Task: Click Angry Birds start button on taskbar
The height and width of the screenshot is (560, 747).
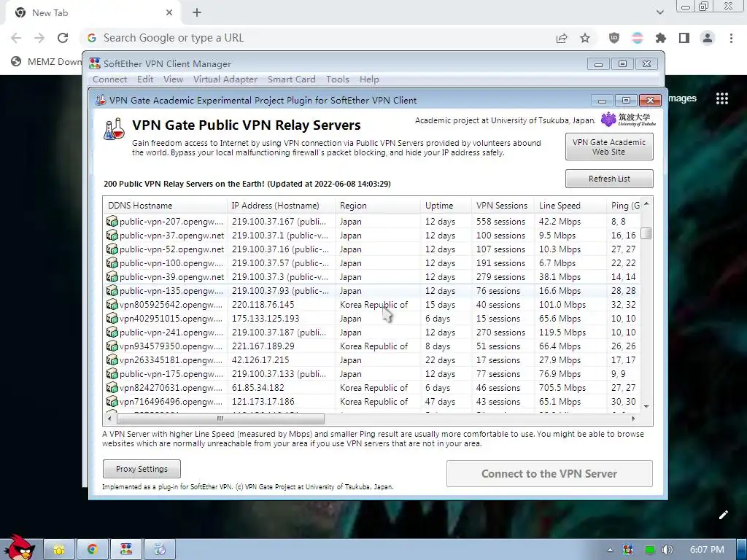Action: [19, 547]
